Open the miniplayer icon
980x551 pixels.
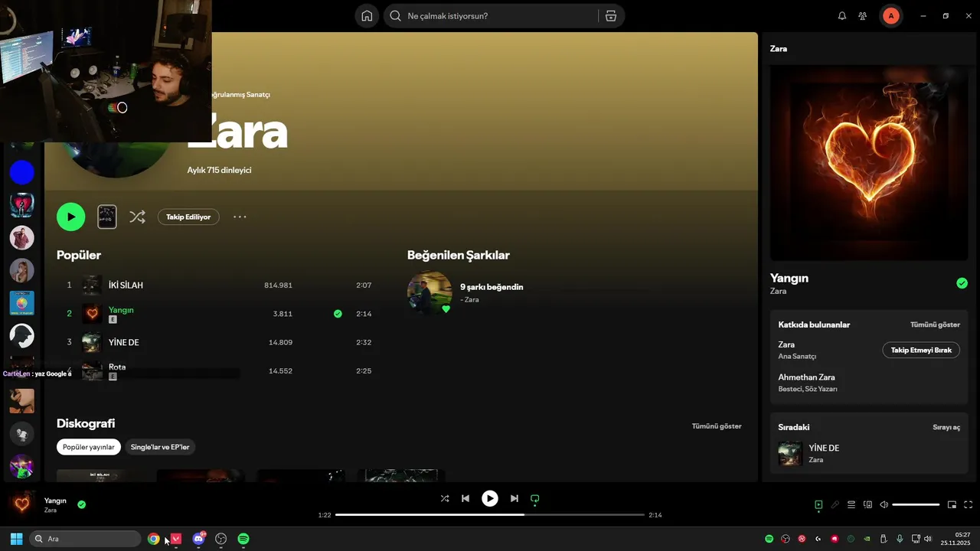[952, 504]
